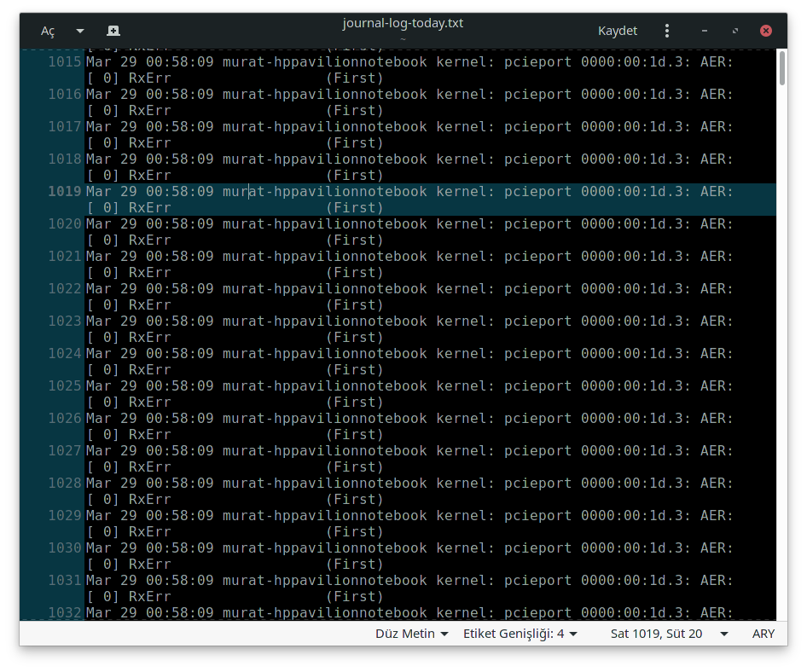Restore the gedit window size
This screenshot has height=672, width=807.
[x=735, y=31]
